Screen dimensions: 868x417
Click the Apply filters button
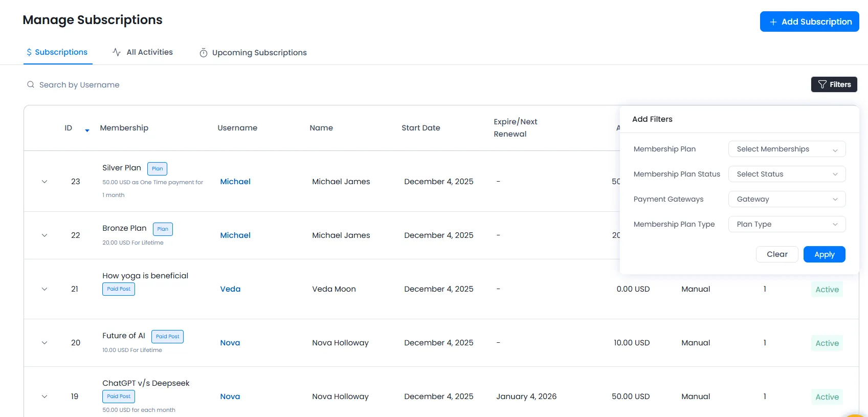tap(824, 254)
